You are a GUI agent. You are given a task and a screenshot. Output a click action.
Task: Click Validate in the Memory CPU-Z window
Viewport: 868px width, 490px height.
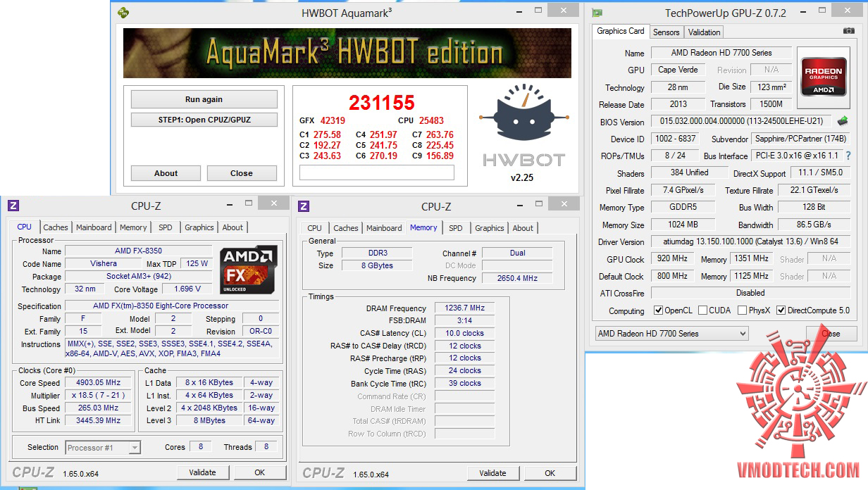493,473
